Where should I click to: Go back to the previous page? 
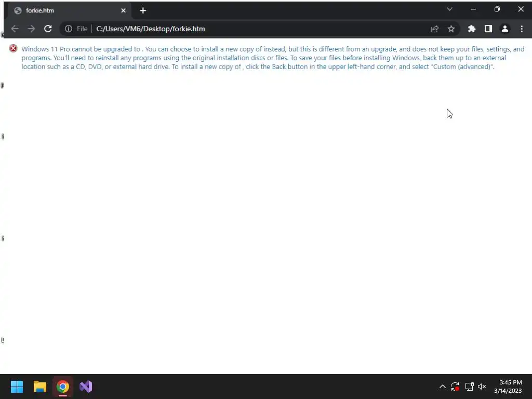(15, 29)
